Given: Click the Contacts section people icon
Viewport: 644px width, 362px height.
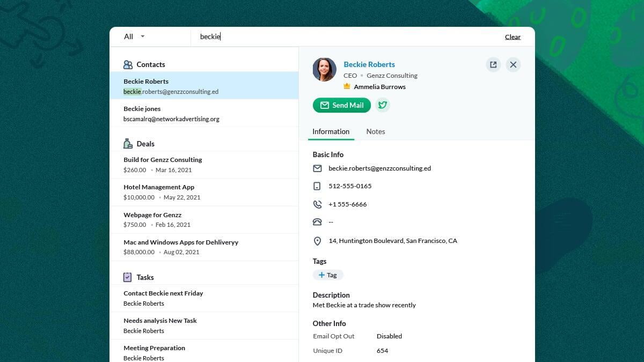Looking at the screenshot, I should [128, 65].
